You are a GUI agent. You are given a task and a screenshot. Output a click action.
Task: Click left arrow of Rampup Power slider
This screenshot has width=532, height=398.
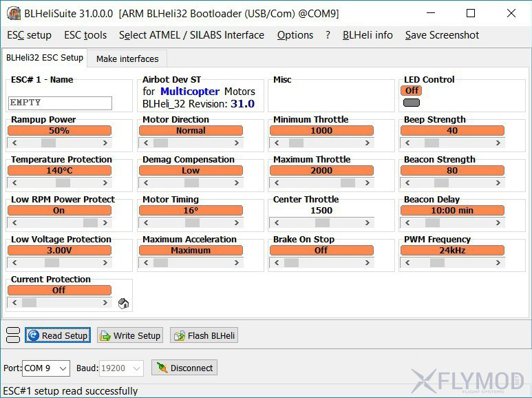(x=14, y=143)
